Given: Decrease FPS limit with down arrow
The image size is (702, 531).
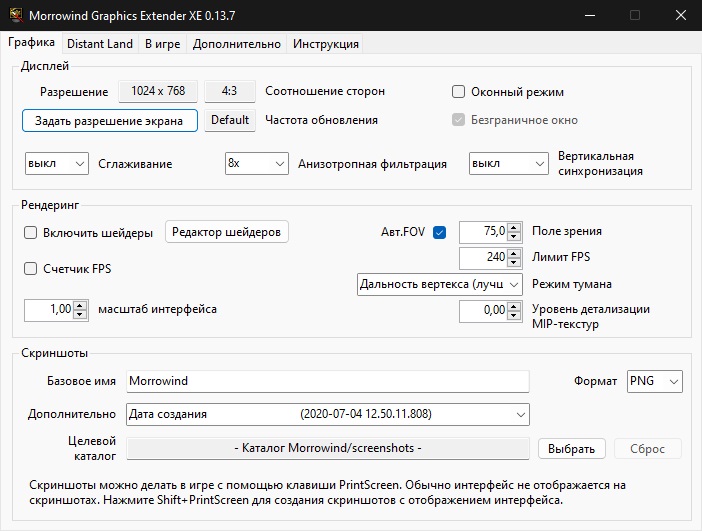Looking at the screenshot, I should click(x=514, y=263).
